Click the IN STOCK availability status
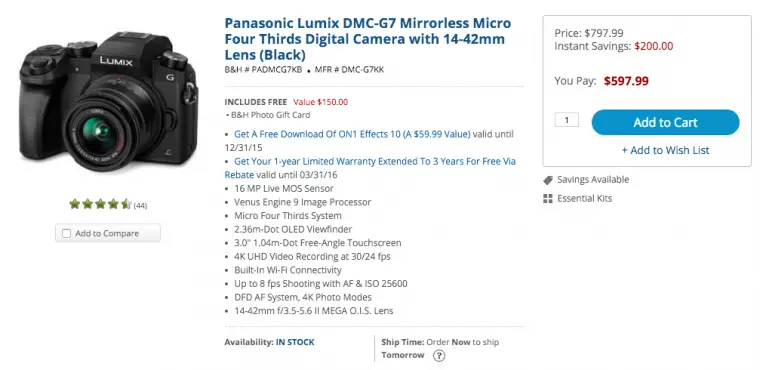 pyautogui.click(x=295, y=342)
